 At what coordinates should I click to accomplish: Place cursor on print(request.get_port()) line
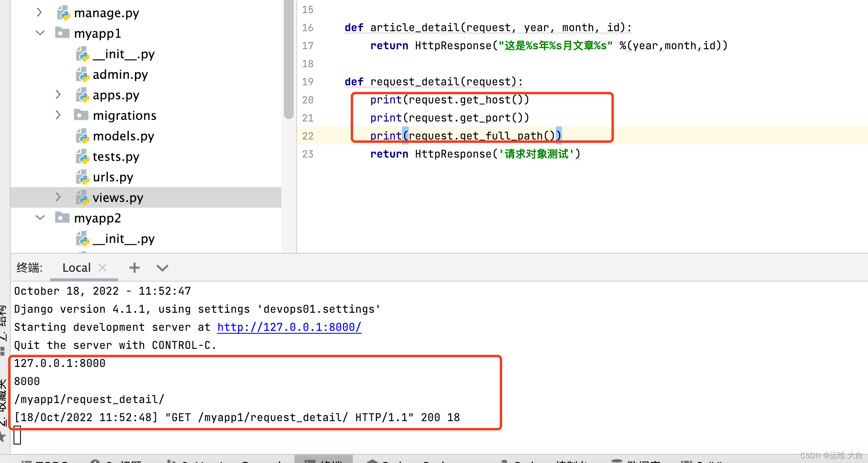(x=450, y=118)
